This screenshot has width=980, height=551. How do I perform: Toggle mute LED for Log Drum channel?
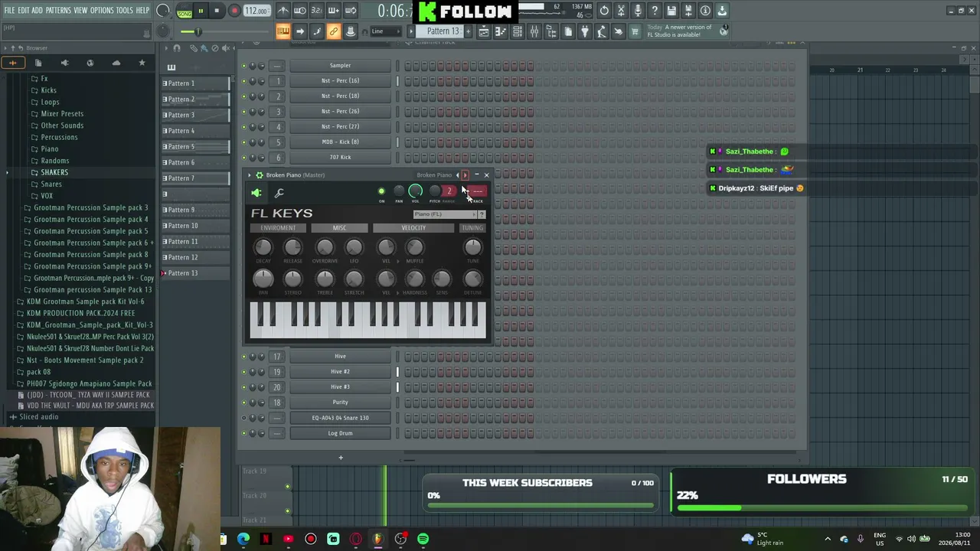click(x=244, y=433)
